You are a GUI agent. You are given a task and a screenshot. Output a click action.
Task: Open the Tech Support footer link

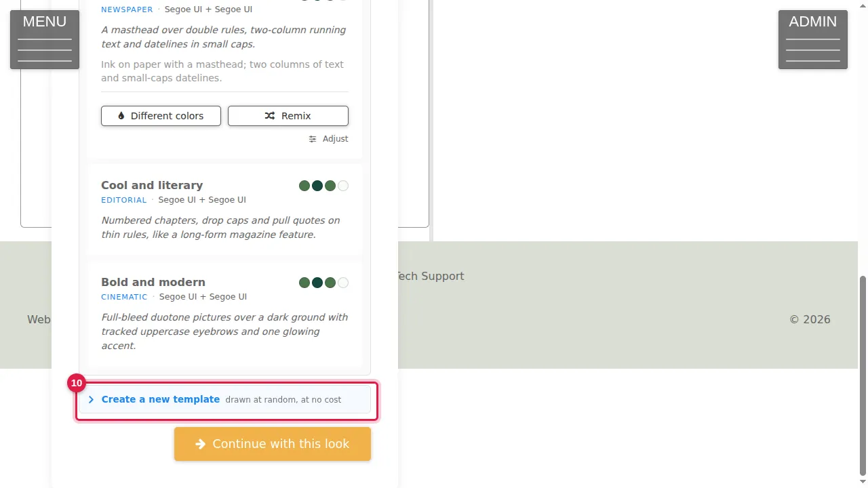tap(430, 276)
